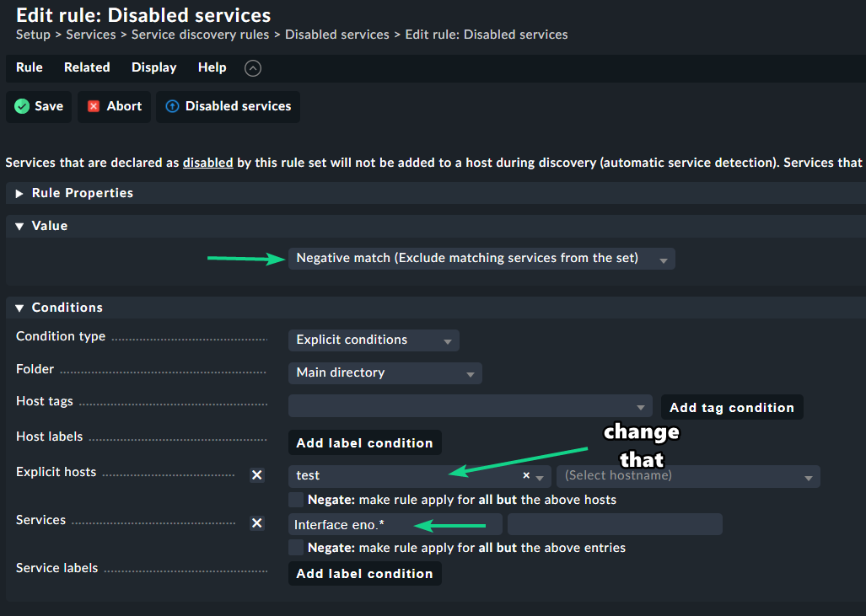Click the 'disabled' underlined link in description
The image size is (866, 616).
click(x=207, y=163)
